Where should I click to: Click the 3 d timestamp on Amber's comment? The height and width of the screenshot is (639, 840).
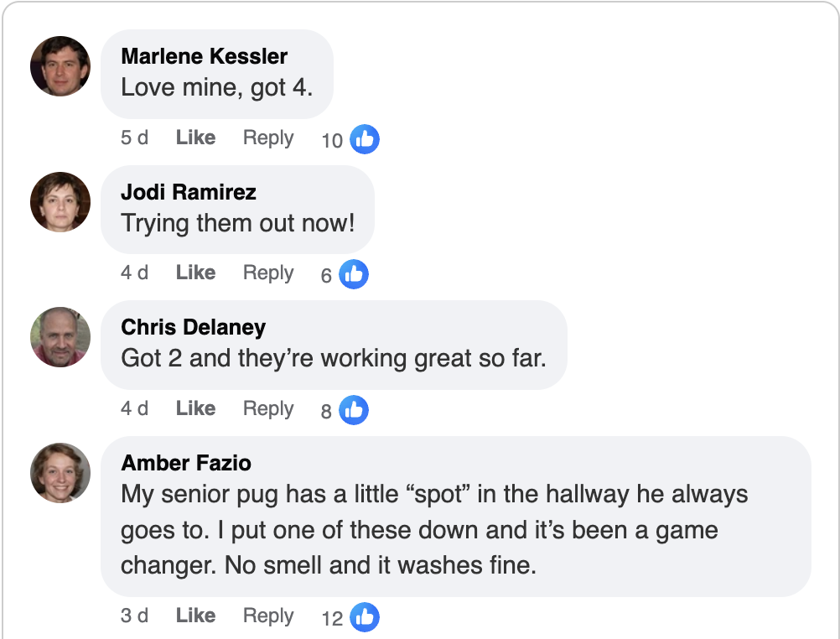[134, 615]
